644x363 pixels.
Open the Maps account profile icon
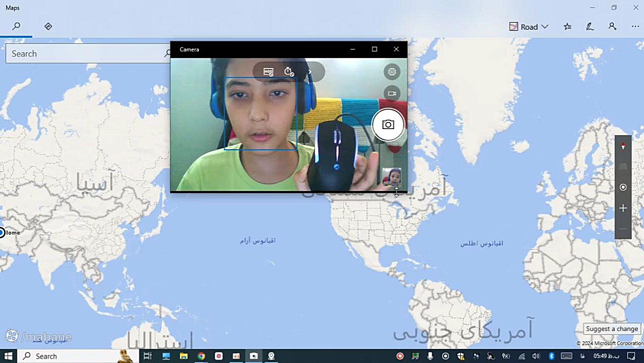612,27
